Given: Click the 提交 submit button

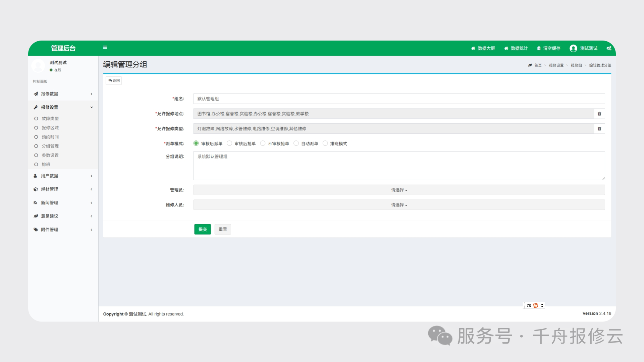Looking at the screenshot, I should coord(202,229).
